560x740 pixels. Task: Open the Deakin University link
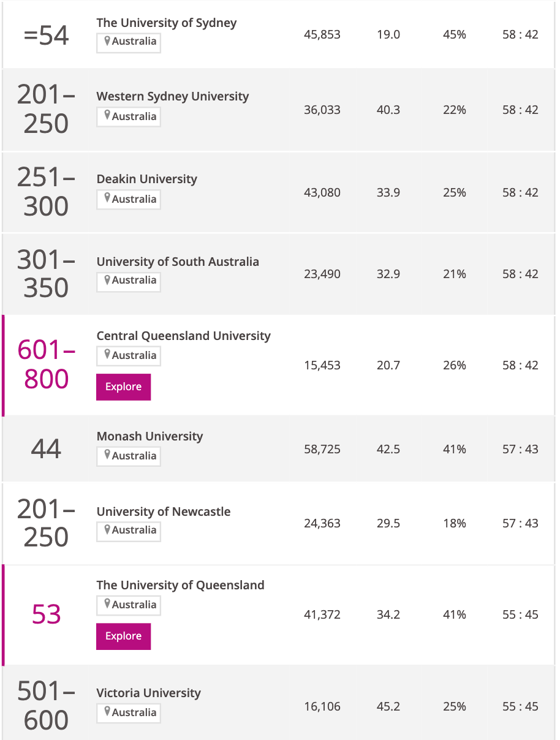click(x=147, y=179)
